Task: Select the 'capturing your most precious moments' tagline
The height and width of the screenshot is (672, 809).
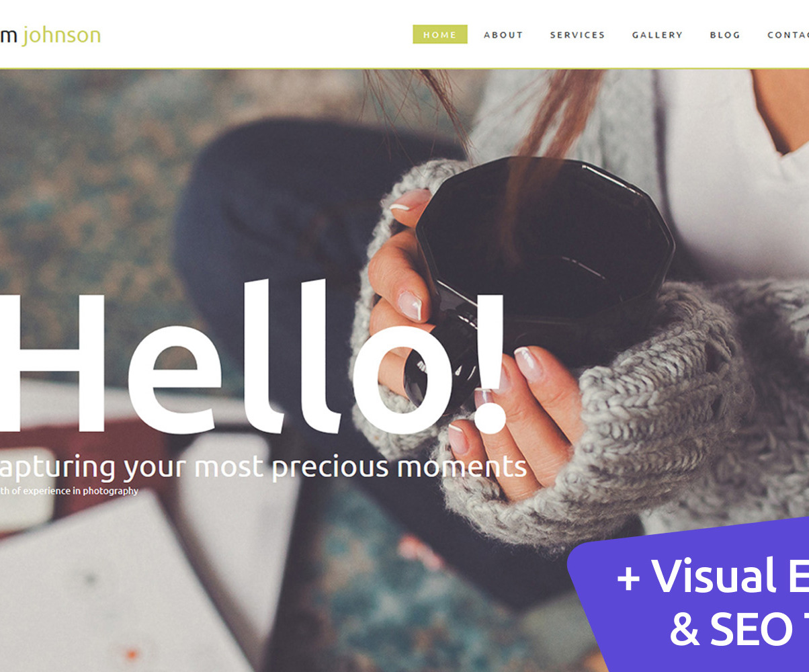Action: 263,467
